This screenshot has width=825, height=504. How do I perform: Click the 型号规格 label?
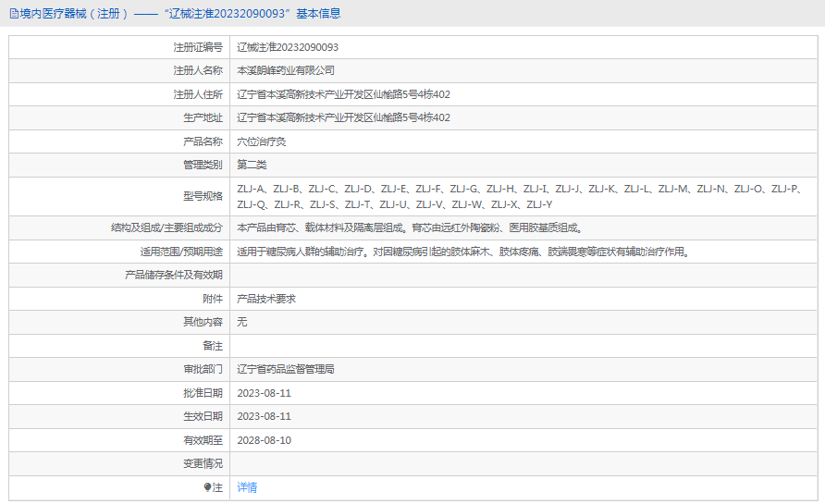[x=203, y=196]
